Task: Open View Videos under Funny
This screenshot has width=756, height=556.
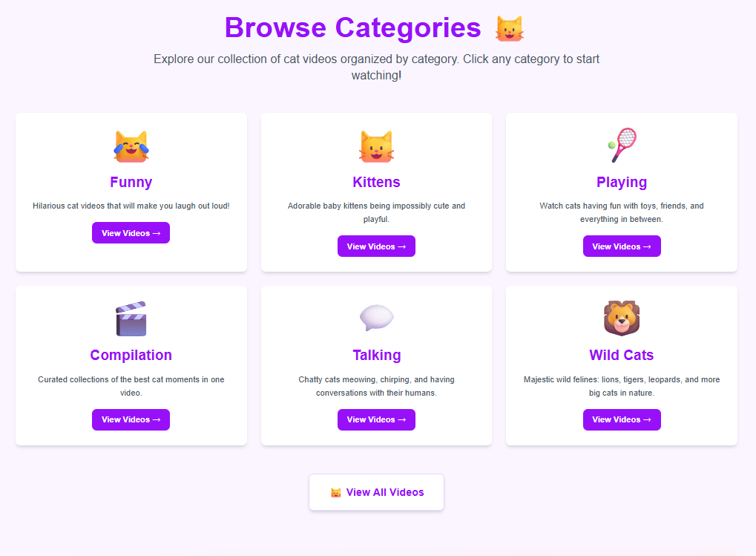Action: 131,233
